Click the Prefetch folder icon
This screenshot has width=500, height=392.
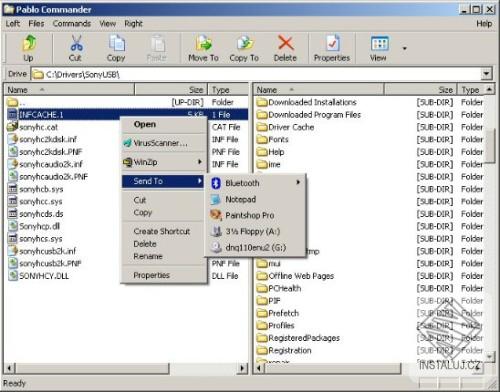(x=262, y=313)
